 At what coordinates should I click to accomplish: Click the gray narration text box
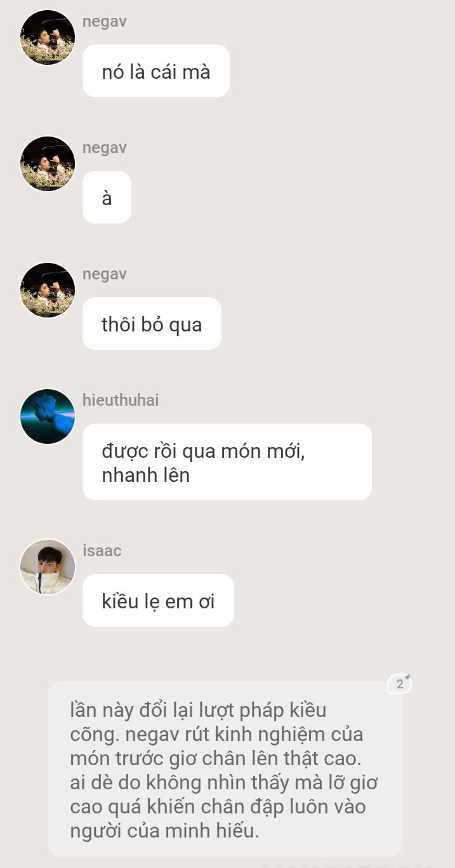tap(225, 770)
